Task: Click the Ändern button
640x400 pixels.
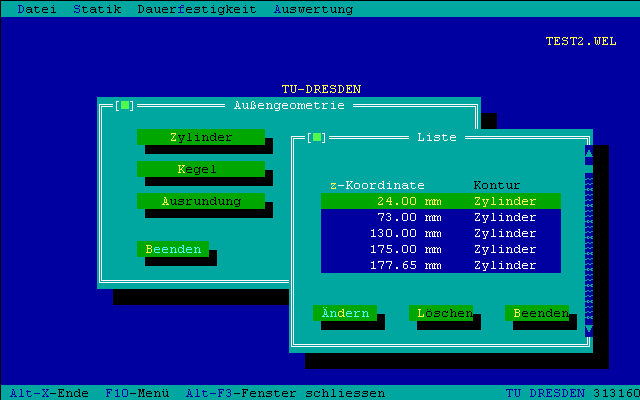Action: [x=345, y=313]
